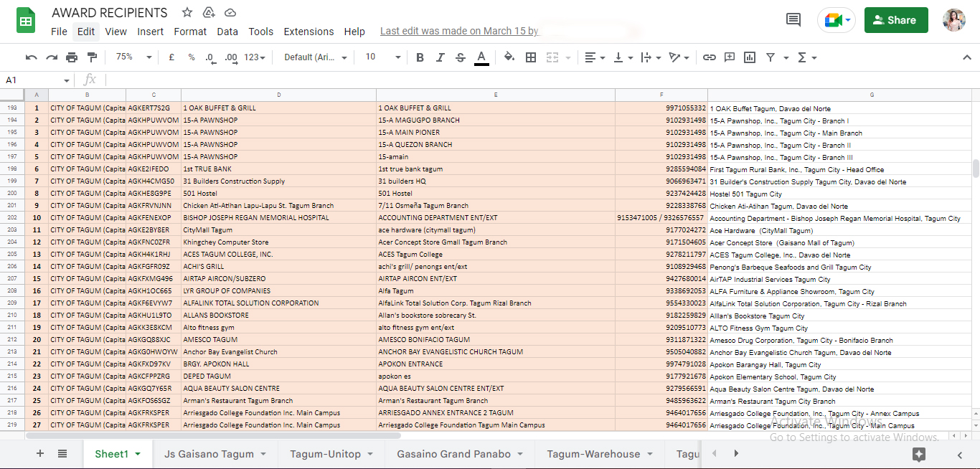Click the Insert link icon
Viewport: 980px width, 469px height.
coord(710,57)
